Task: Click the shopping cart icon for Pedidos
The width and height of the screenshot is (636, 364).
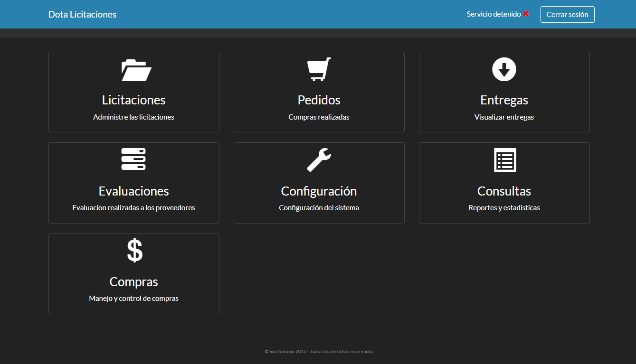Action: [319, 69]
